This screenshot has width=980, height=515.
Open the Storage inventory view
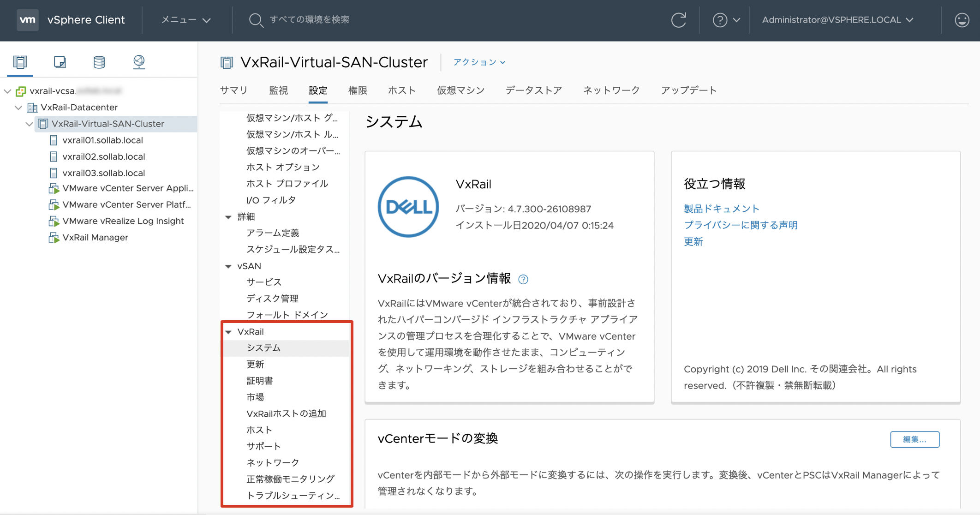point(99,62)
